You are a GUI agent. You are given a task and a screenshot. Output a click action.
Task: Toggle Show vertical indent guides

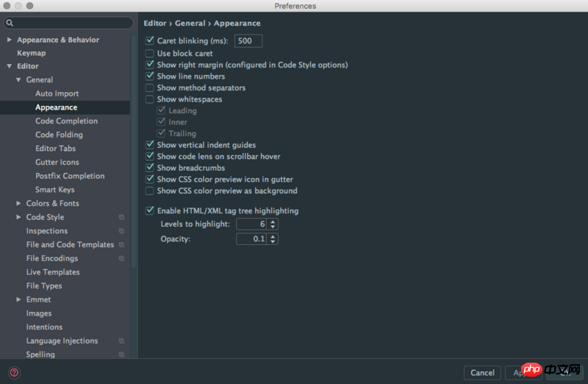click(x=150, y=144)
